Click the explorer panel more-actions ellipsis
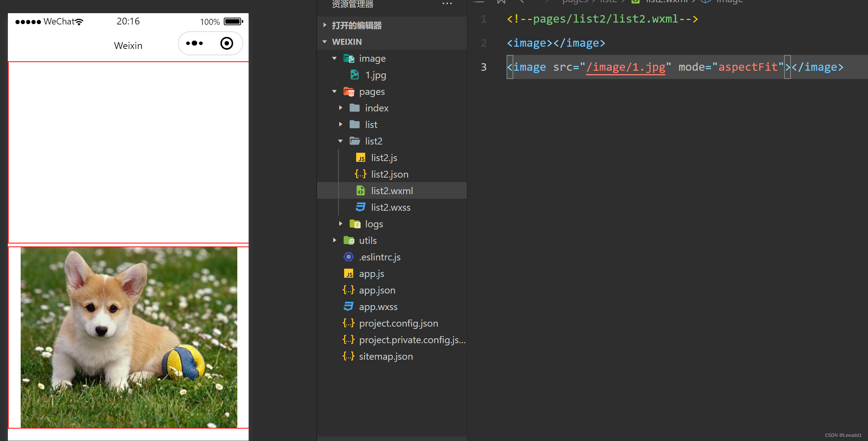Image resolution: width=868 pixels, height=441 pixels. point(447,3)
